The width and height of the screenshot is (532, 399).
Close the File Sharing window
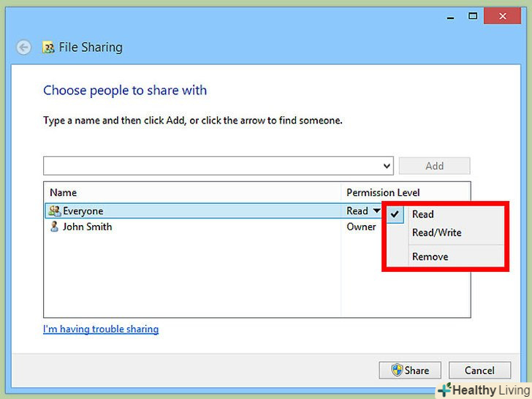[x=503, y=16]
